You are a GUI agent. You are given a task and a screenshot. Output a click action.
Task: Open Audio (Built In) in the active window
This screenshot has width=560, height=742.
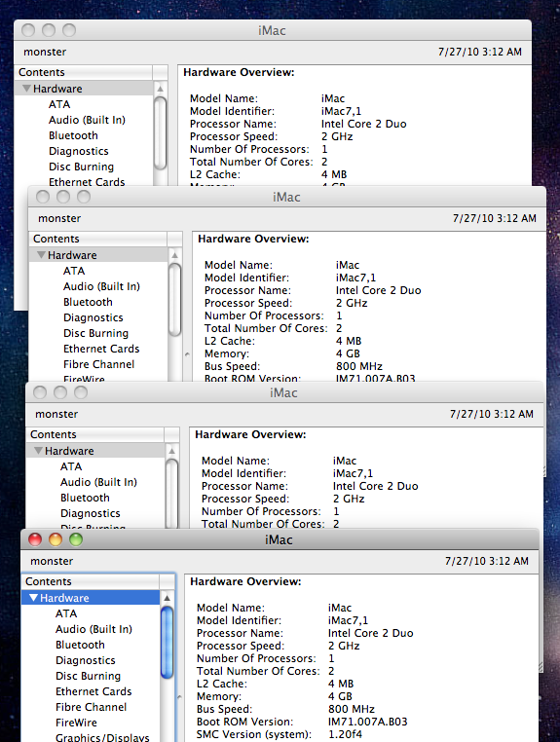[93, 629]
